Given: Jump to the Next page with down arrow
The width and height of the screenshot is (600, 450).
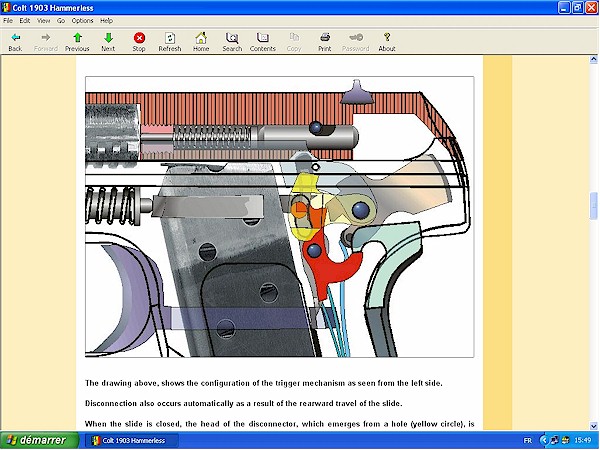Looking at the screenshot, I should (x=108, y=41).
